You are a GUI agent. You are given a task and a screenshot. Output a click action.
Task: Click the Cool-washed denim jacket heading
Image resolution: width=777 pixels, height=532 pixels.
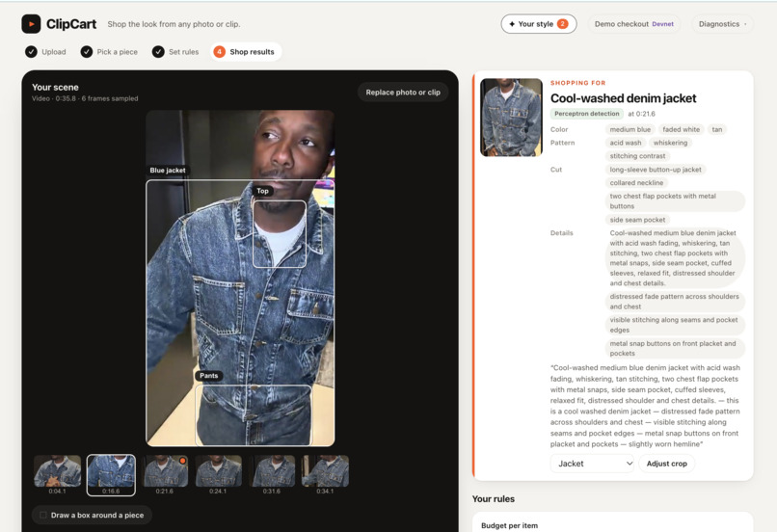(x=623, y=98)
